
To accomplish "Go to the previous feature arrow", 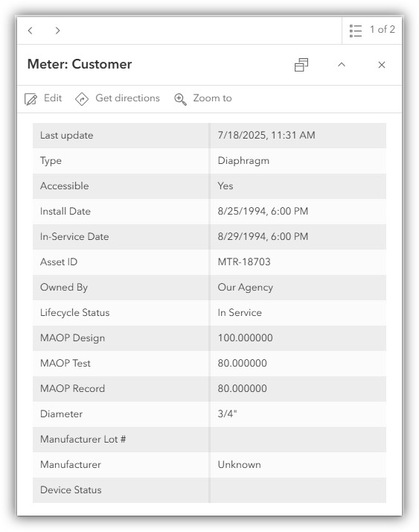I will (x=31, y=31).
